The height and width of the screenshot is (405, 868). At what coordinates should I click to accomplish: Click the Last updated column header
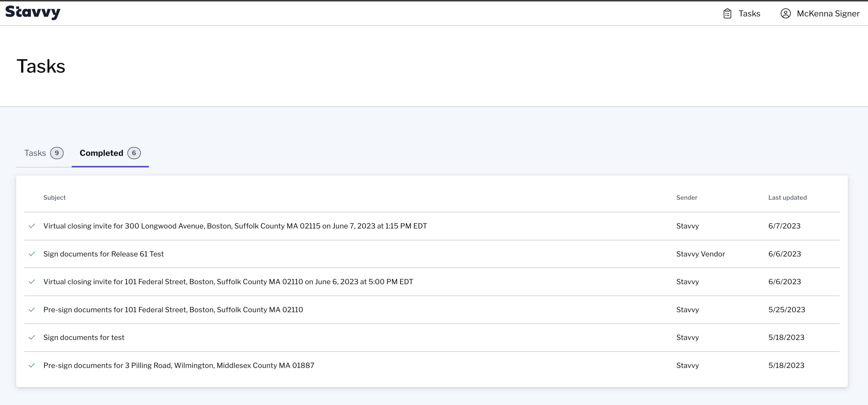(788, 198)
